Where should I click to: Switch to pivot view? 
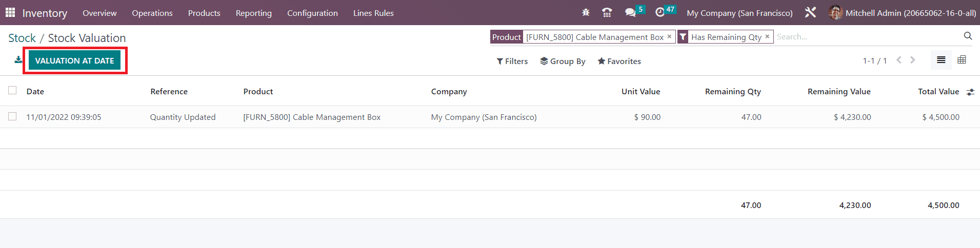point(962,60)
